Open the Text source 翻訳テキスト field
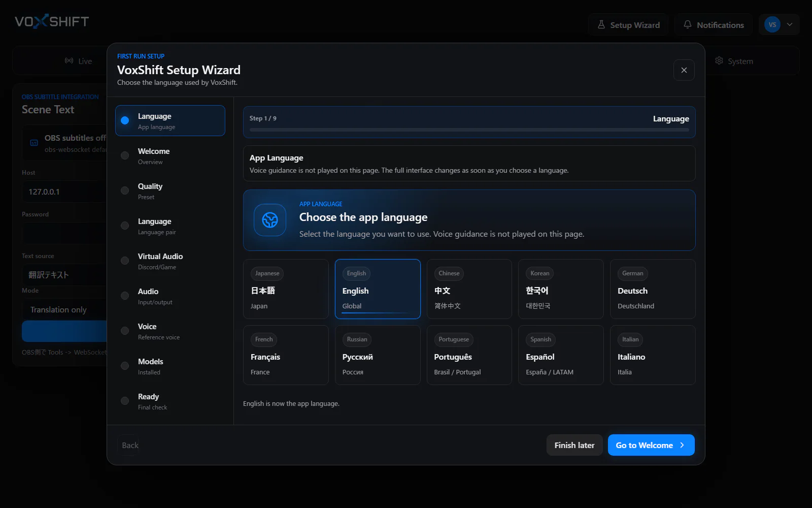 coord(64,274)
